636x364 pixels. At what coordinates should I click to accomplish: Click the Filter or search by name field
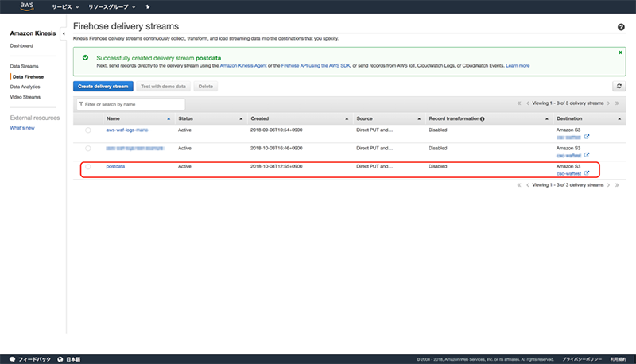click(131, 104)
